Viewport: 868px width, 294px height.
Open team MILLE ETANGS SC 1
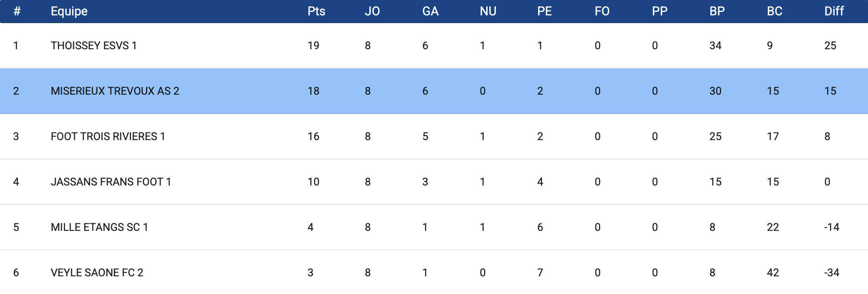(99, 227)
